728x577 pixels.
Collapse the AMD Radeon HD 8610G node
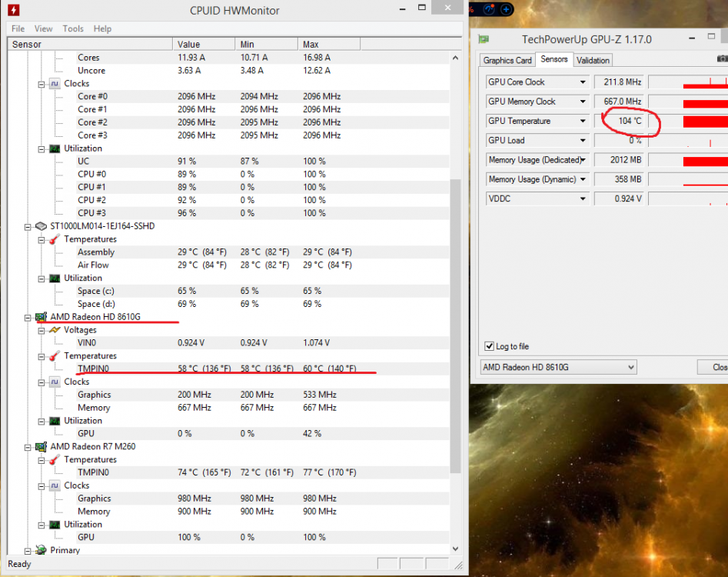coord(28,317)
